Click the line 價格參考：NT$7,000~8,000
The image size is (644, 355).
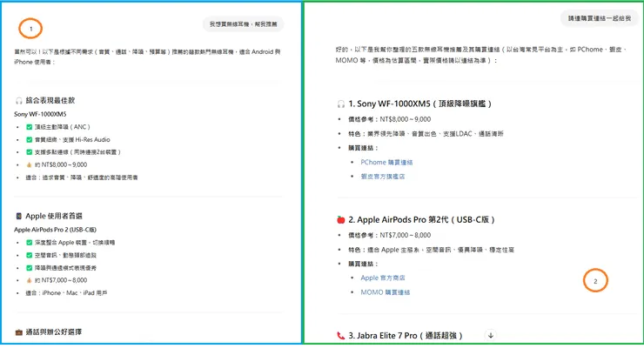[389, 235]
